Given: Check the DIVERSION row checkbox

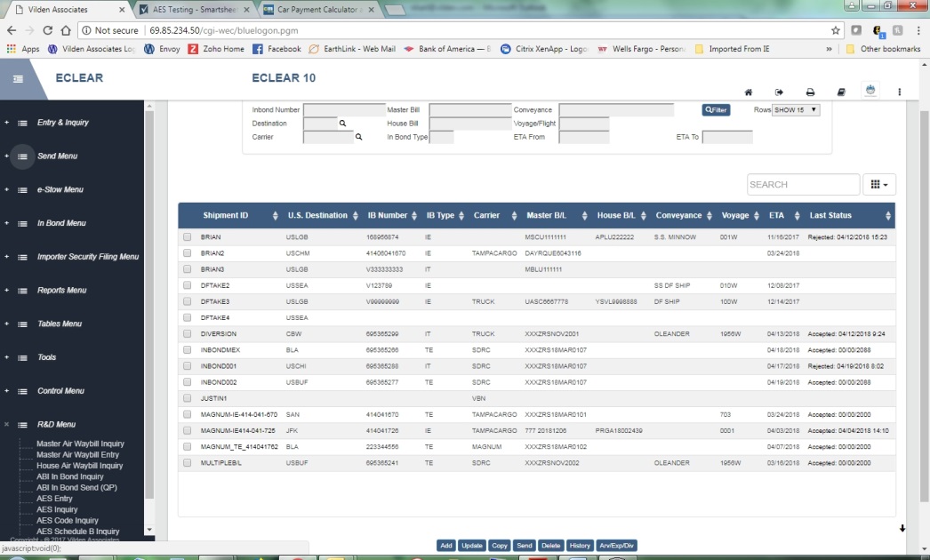Looking at the screenshot, I should point(188,333).
